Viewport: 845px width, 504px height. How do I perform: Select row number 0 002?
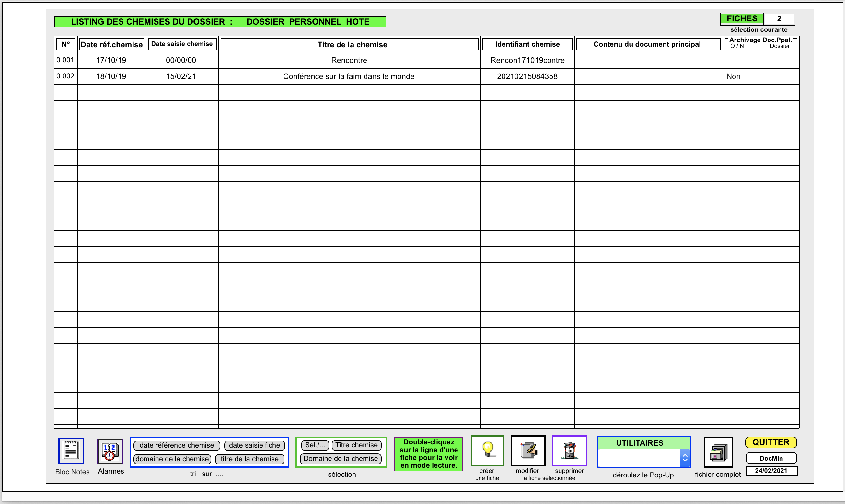[65, 76]
